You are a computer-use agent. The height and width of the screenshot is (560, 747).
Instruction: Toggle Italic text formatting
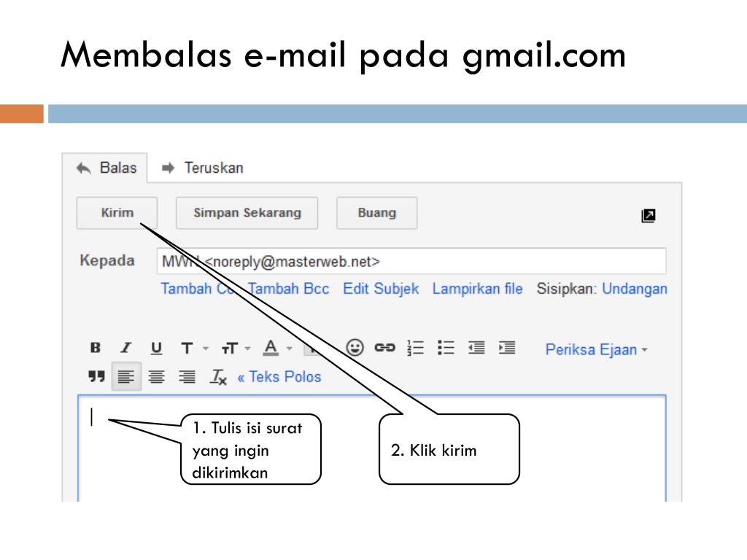(125, 348)
